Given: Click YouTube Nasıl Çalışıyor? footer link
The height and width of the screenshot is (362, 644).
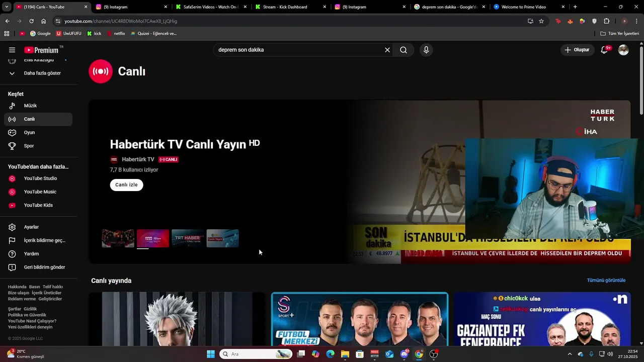Looking at the screenshot, I should click(x=32, y=321).
